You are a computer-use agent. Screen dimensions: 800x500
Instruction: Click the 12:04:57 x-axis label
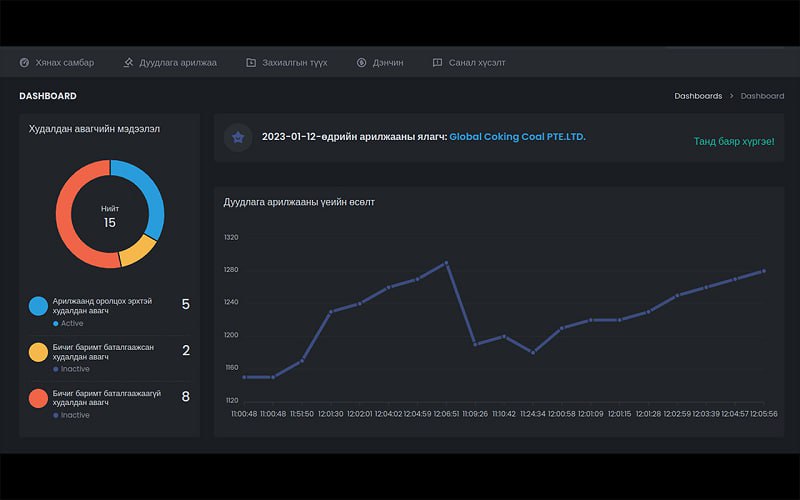point(735,414)
